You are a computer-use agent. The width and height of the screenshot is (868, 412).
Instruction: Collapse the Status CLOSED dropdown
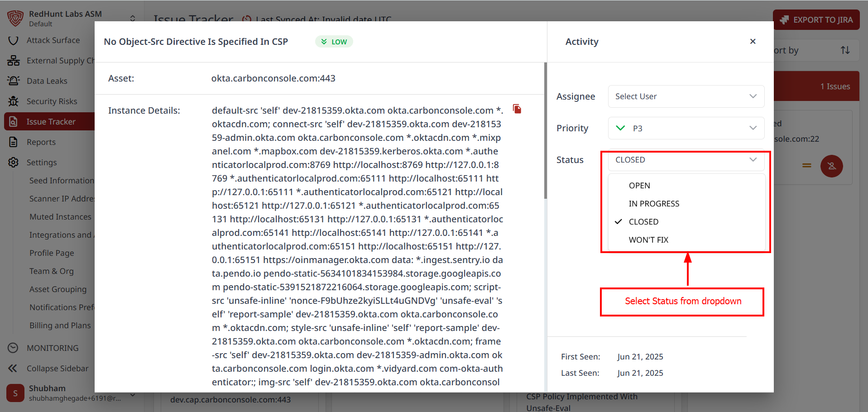point(686,160)
